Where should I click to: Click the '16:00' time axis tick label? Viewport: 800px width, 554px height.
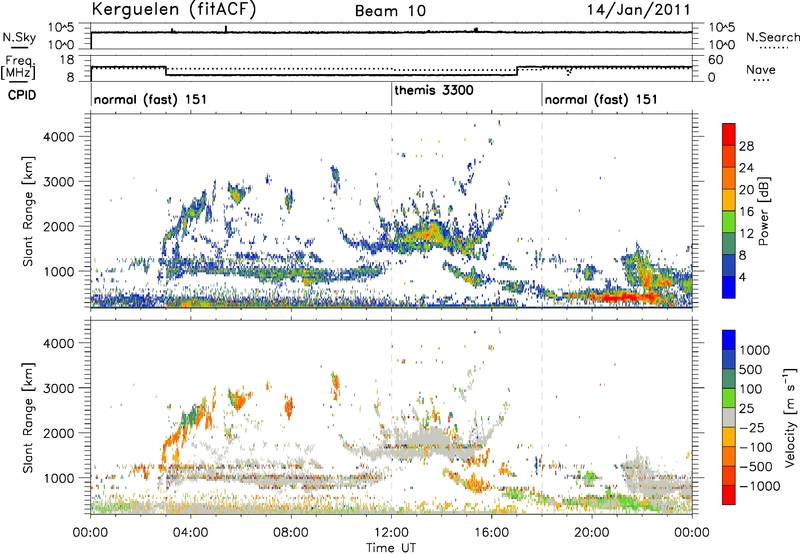point(491,533)
